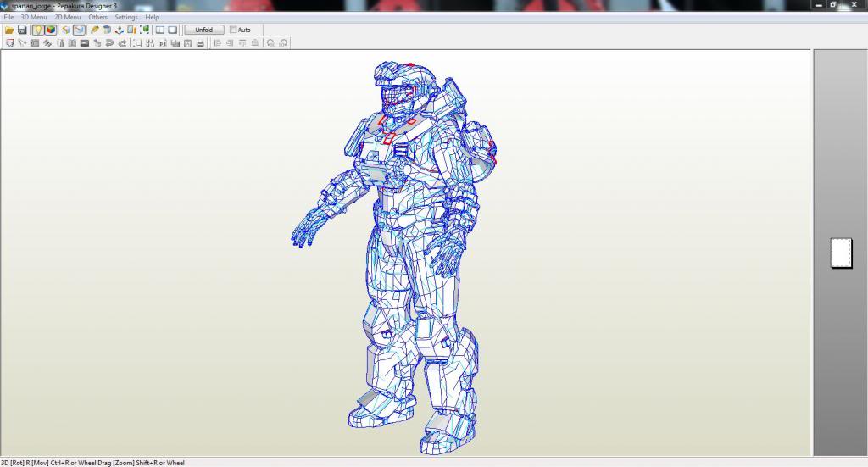Click the text 'P.I' tool icon

pyautogui.click(x=163, y=43)
